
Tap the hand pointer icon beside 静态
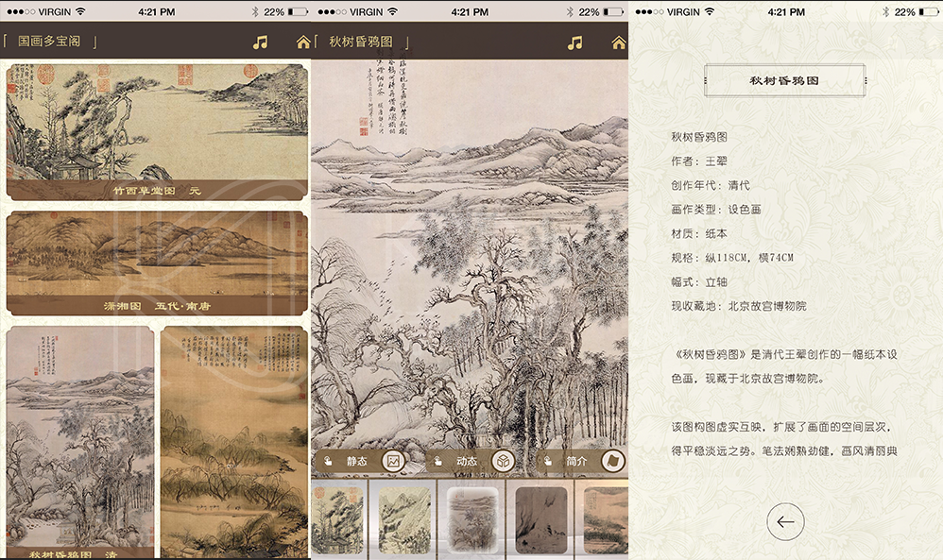329,461
